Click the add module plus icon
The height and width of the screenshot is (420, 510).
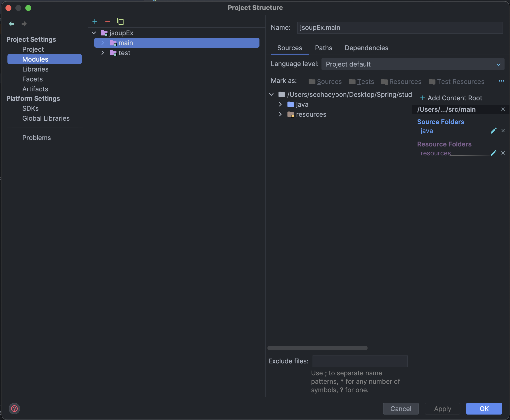pyautogui.click(x=95, y=22)
